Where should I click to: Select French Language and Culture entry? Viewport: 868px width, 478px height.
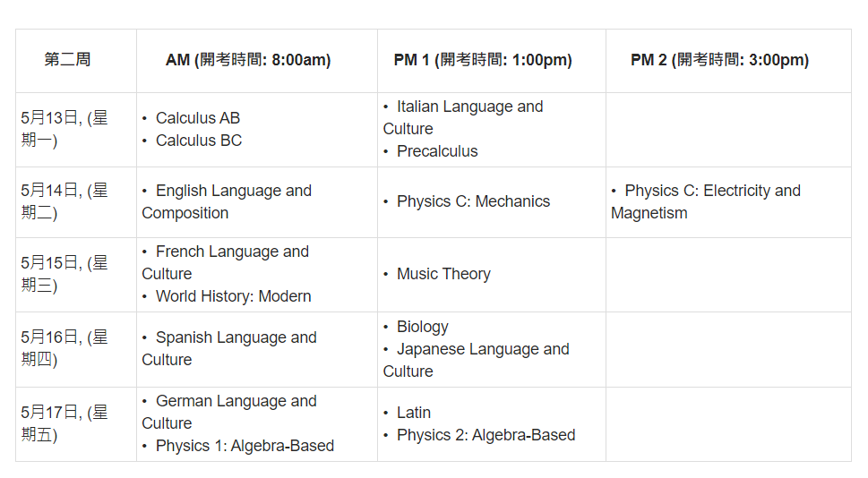[231, 252]
